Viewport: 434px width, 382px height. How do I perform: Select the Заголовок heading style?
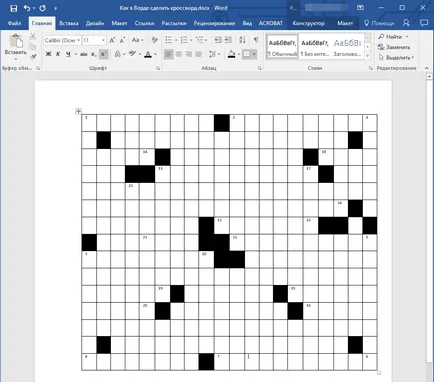[x=347, y=47]
